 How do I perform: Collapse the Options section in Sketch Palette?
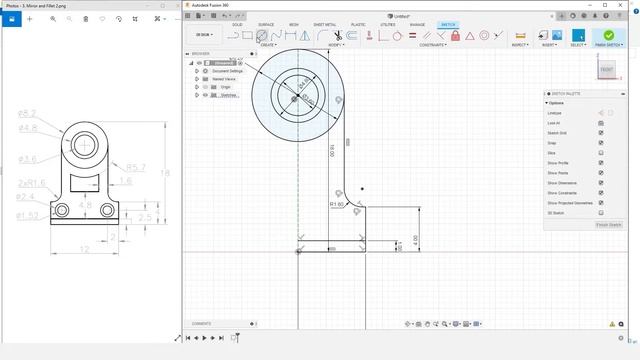547,103
